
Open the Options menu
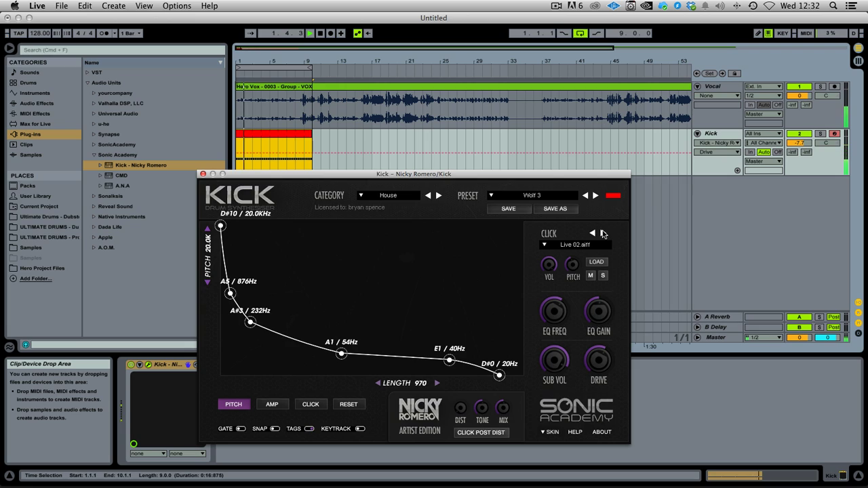point(177,5)
